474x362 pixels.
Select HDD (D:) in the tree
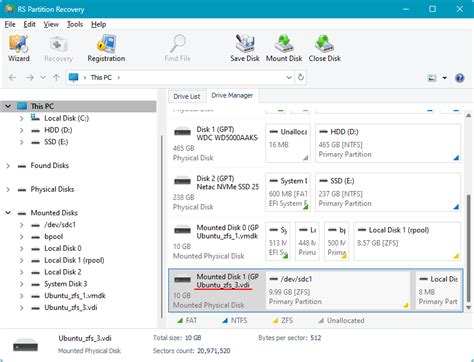pyautogui.click(x=58, y=130)
